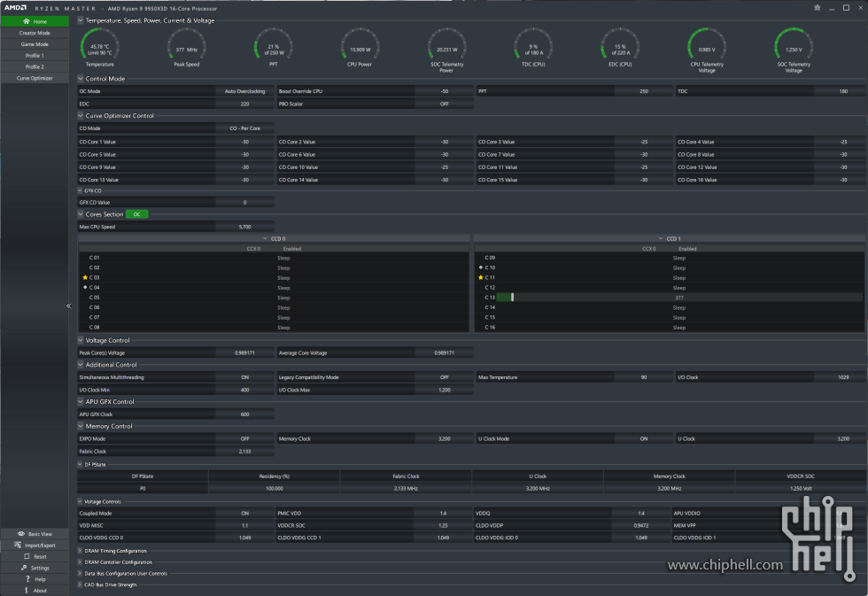Click the Max Temperature value 90
The width and height of the screenshot is (868, 596).
pyautogui.click(x=643, y=377)
